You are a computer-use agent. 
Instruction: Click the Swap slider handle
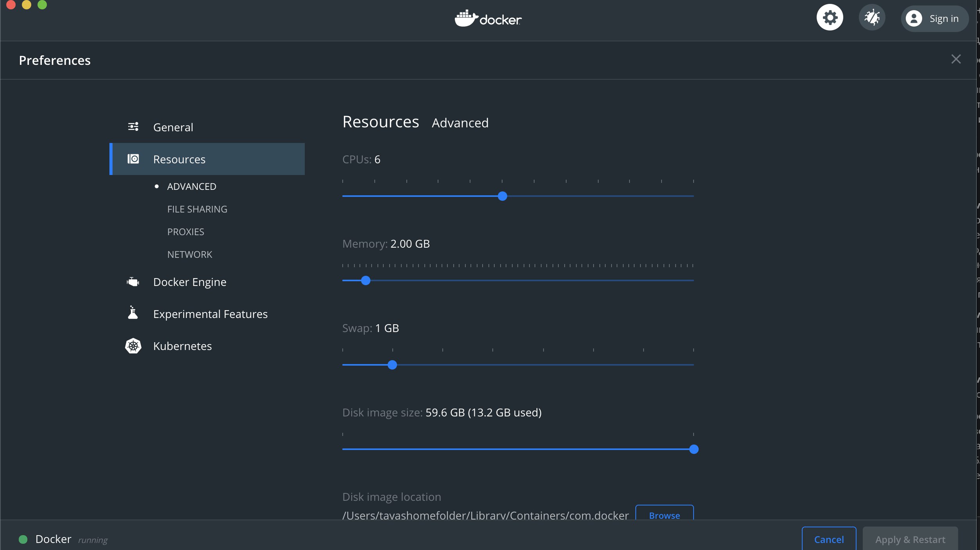click(x=392, y=365)
